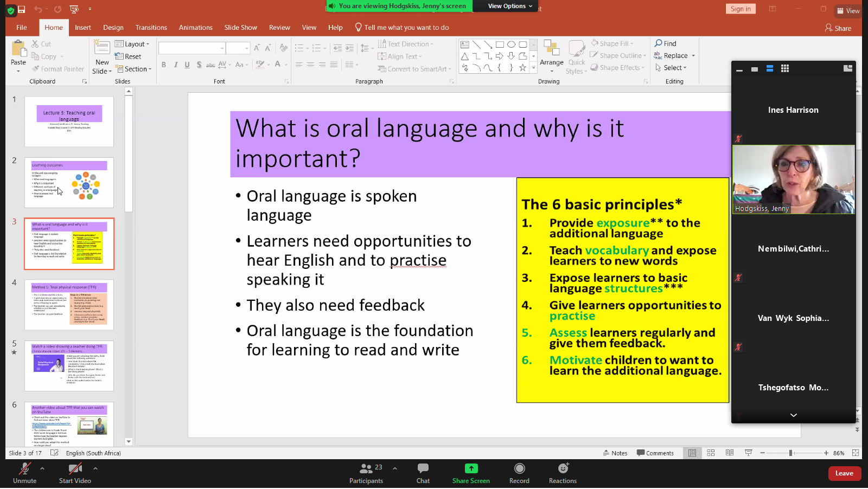This screenshot has height=489, width=868.
Task: Click the Arrange button
Action: (552, 55)
